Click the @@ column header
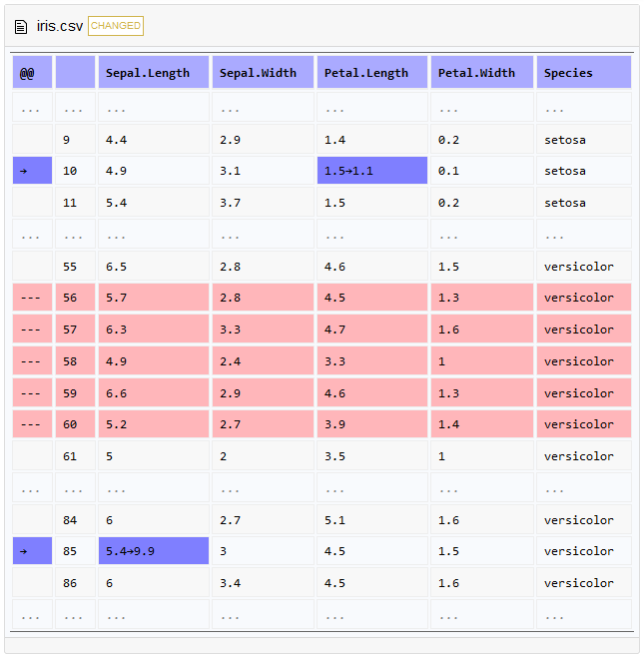 tap(32, 73)
